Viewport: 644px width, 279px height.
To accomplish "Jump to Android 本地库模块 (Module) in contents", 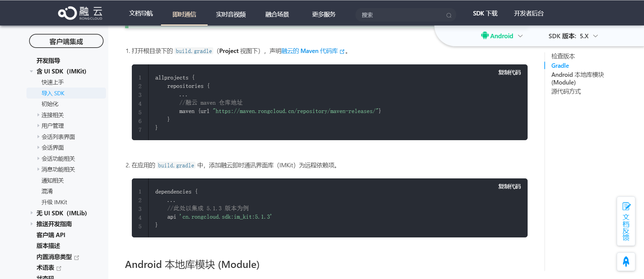I will pyautogui.click(x=578, y=78).
